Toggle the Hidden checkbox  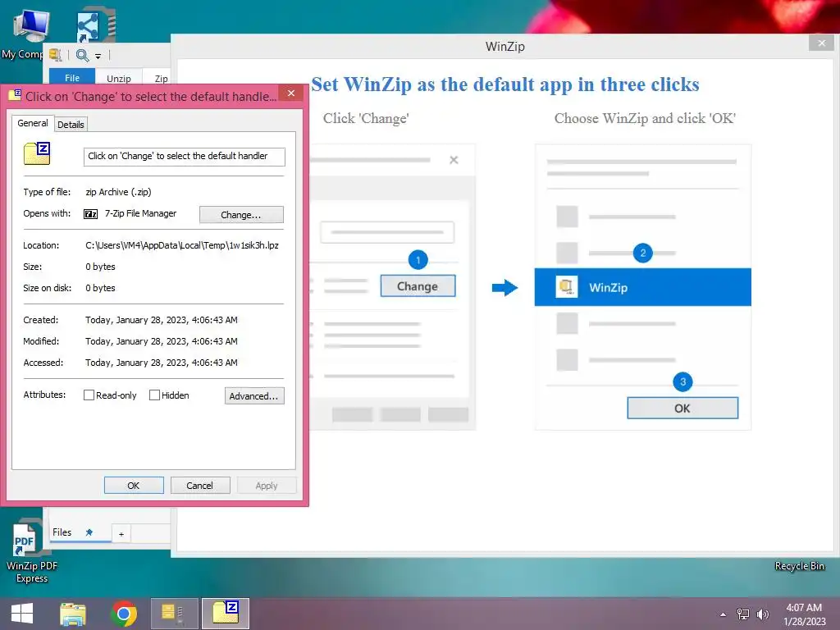(x=154, y=395)
